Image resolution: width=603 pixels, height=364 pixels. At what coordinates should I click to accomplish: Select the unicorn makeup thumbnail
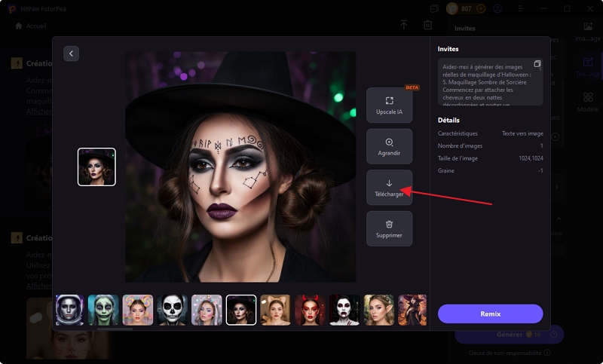click(x=207, y=310)
